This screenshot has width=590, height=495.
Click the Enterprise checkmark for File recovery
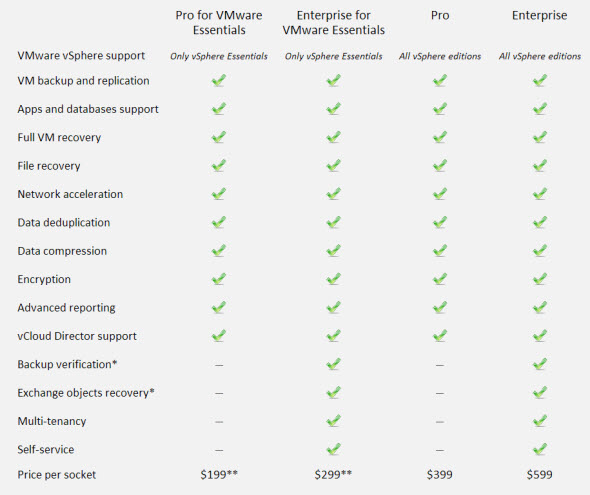pyautogui.click(x=540, y=166)
